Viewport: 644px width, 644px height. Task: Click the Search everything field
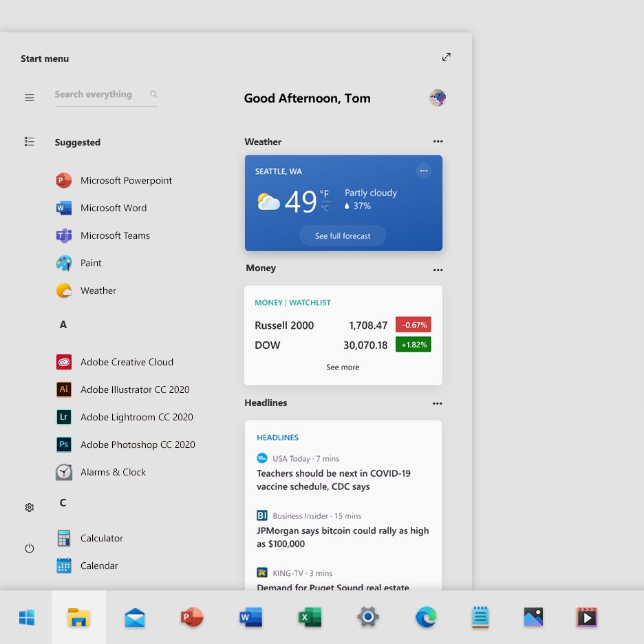click(106, 95)
